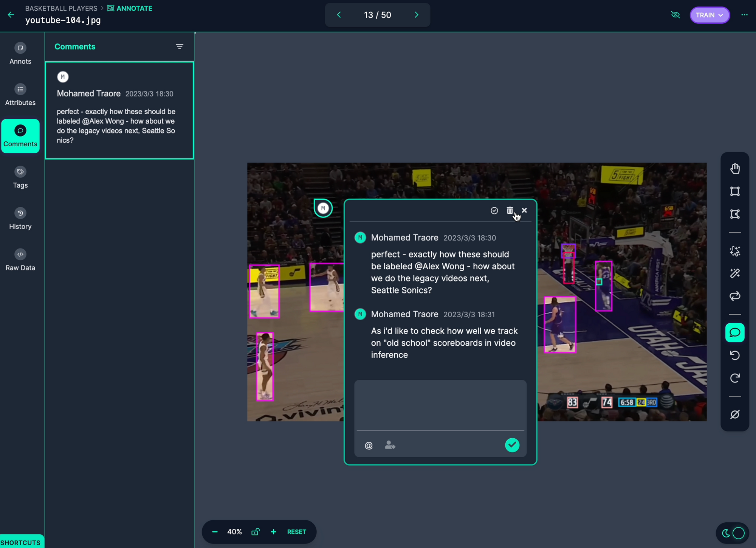Switch to the History tab
This screenshot has height=548, width=756.
(x=20, y=219)
